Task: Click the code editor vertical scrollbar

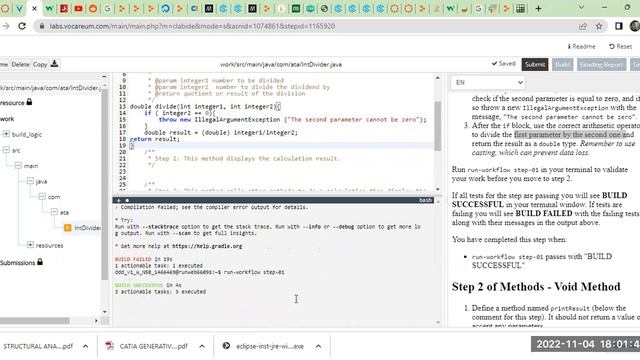Action: (438, 127)
